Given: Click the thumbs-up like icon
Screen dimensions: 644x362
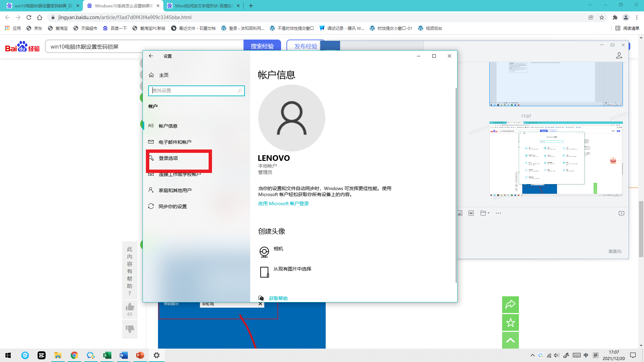Looking at the screenshot, I should tap(130, 307).
